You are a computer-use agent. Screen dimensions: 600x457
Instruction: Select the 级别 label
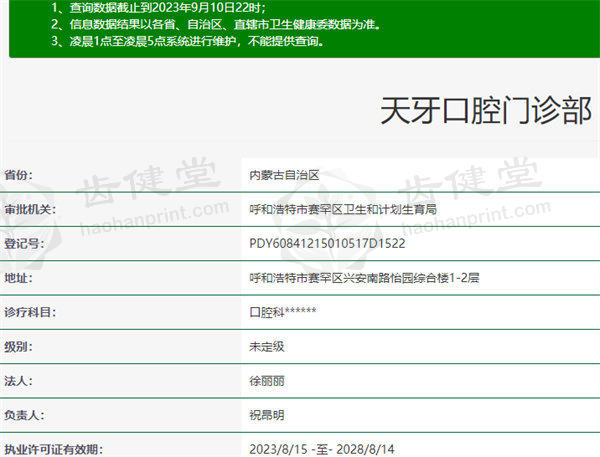tap(18, 346)
